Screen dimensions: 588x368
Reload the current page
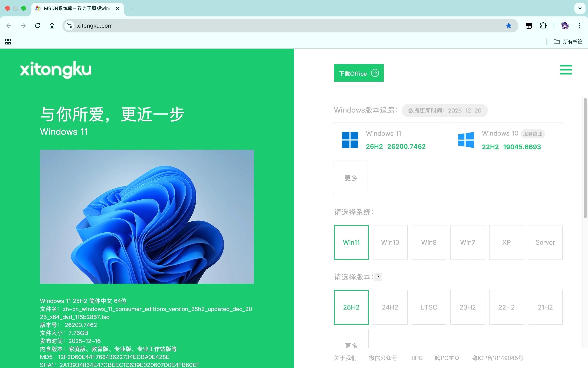[x=38, y=26]
